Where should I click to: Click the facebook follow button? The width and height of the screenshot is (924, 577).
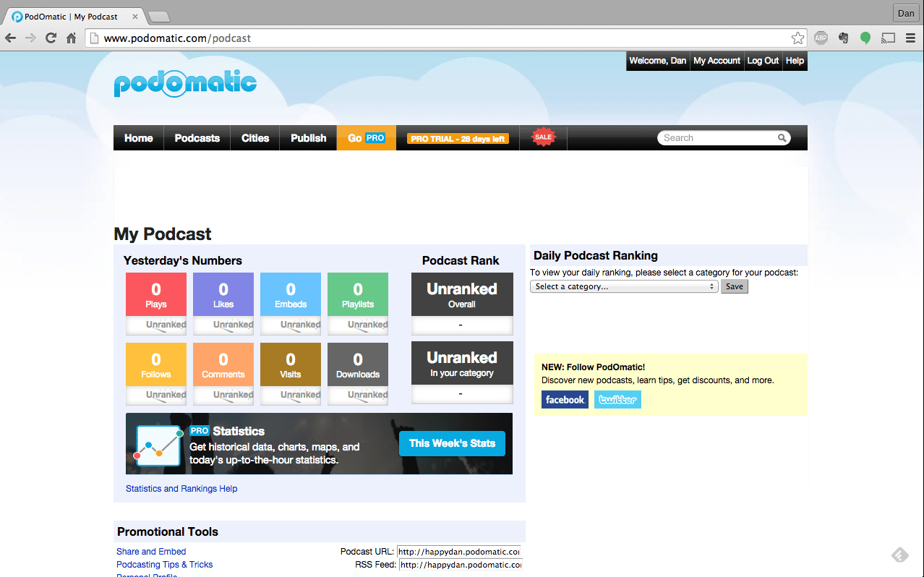[x=565, y=400]
